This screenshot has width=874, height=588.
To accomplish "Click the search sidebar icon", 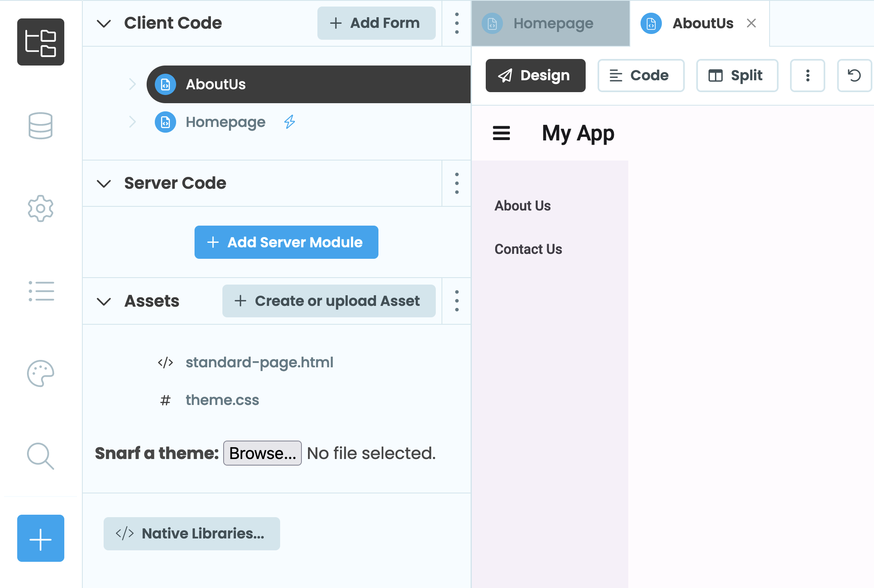I will tap(40, 456).
